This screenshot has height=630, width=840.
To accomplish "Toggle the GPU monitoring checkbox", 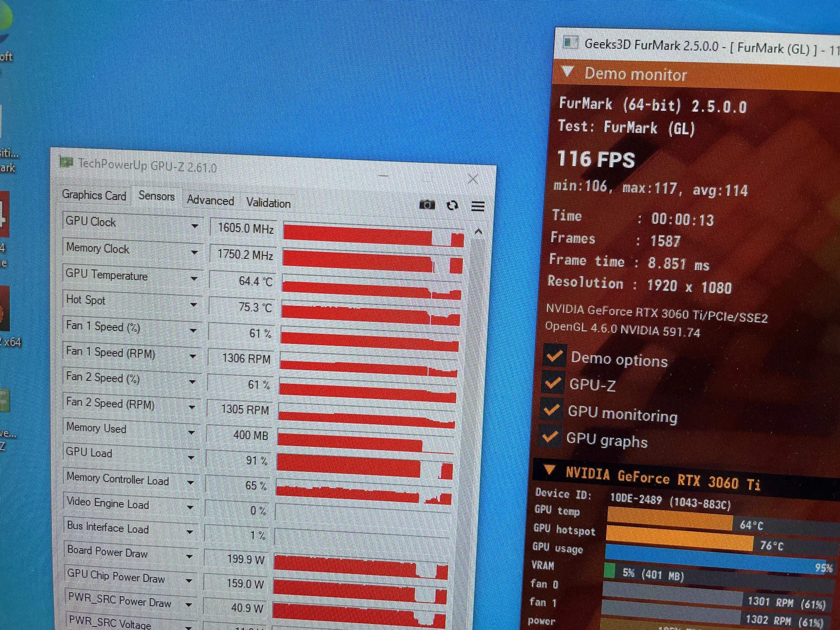I will click(x=551, y=409).
